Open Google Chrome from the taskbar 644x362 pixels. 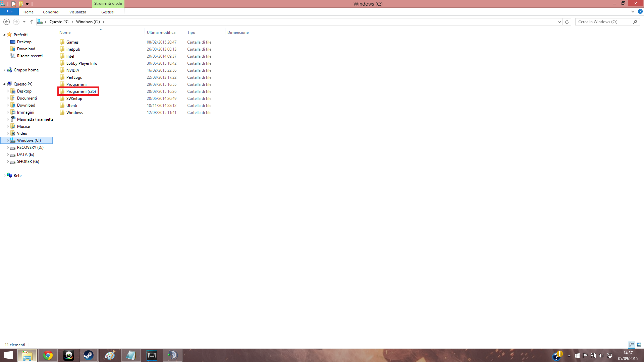[48, 355]
